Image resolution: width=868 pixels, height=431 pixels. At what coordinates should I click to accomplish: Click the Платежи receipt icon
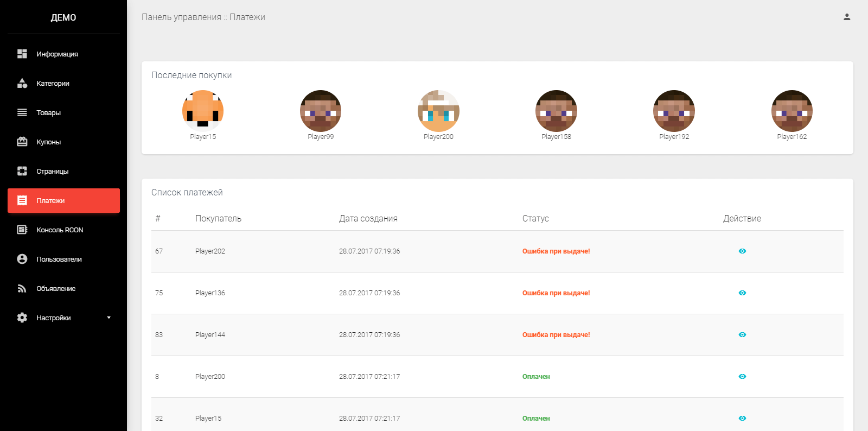(22, 200)
